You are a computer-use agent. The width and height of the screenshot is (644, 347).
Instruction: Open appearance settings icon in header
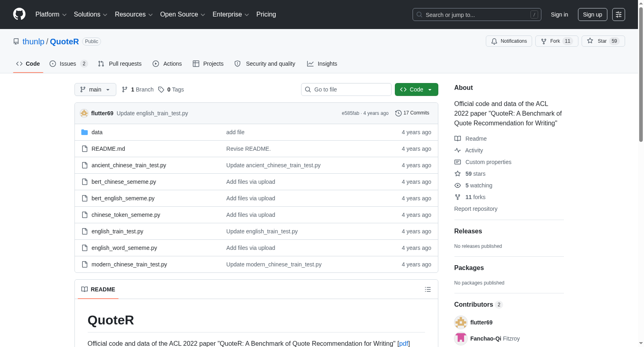(x=619, y=15)
